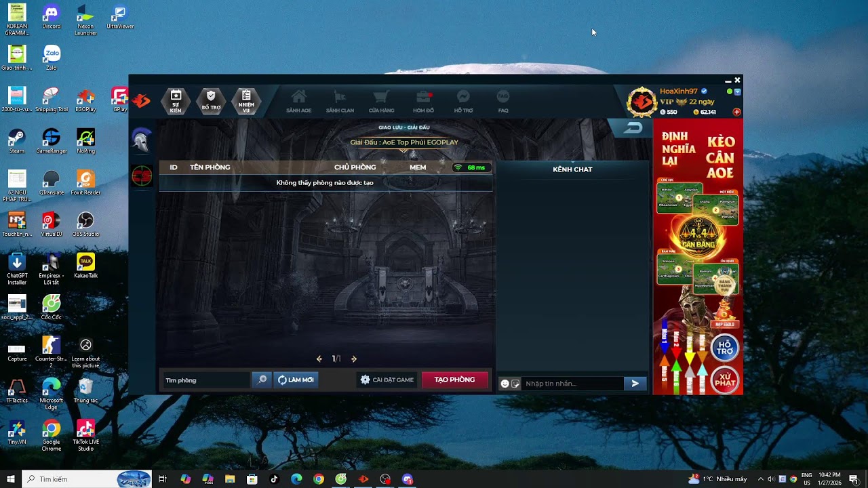Open the Windows Start menu
Viewport: 868px width, 488px height.
[11, 479]
